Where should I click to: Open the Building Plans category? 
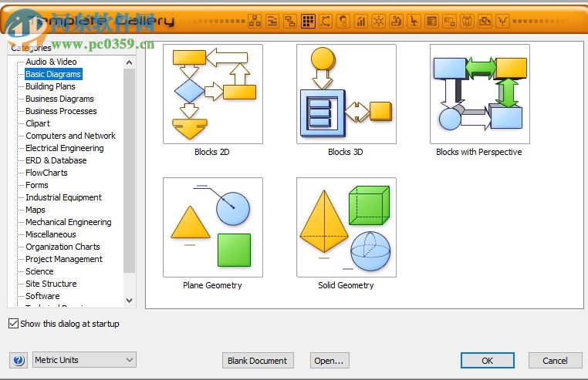click(50, 86)
